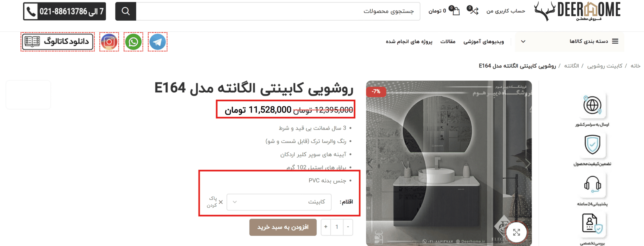Open the shopping bag cart icon
Screen dimensions: 644x246
click(x=455, y=11)
